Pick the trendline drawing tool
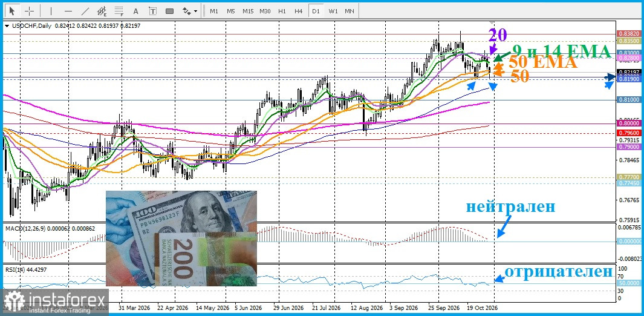Image resolution: width=644 pixels, height=316 pixels. tap(85, 11)
